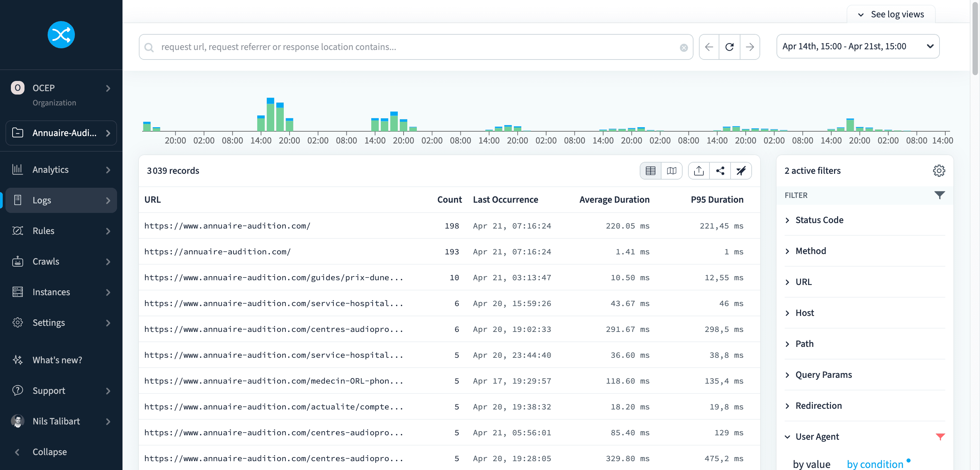
Task: Click the export upload icon
Action: [699, 171]
